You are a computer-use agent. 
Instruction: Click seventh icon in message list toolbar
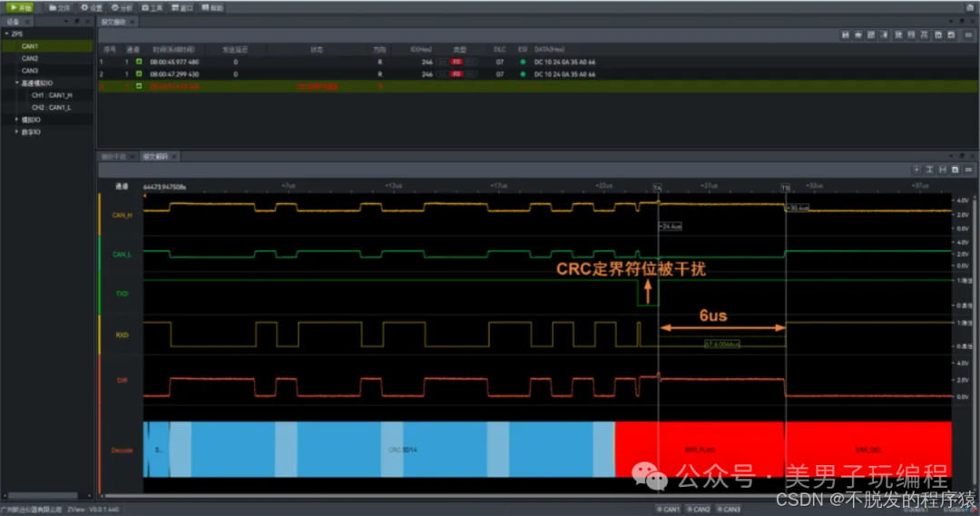tap(925, 35)
